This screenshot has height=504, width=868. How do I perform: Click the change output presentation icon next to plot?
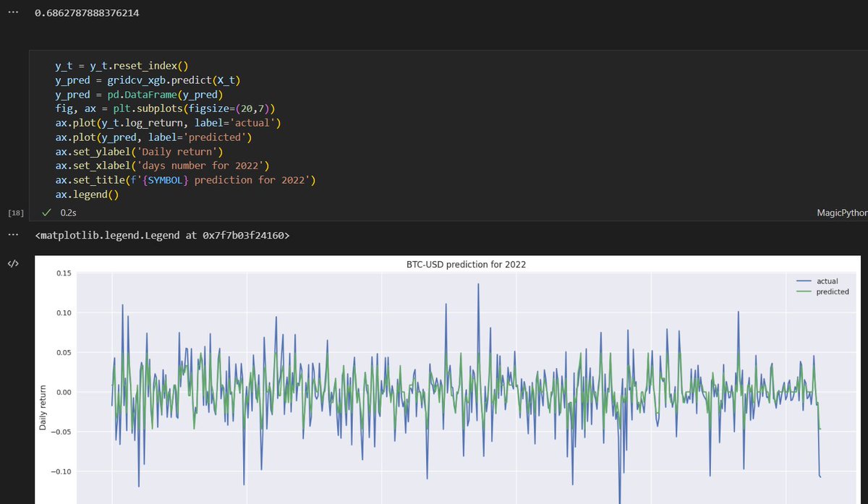click(x=12, y=263)
